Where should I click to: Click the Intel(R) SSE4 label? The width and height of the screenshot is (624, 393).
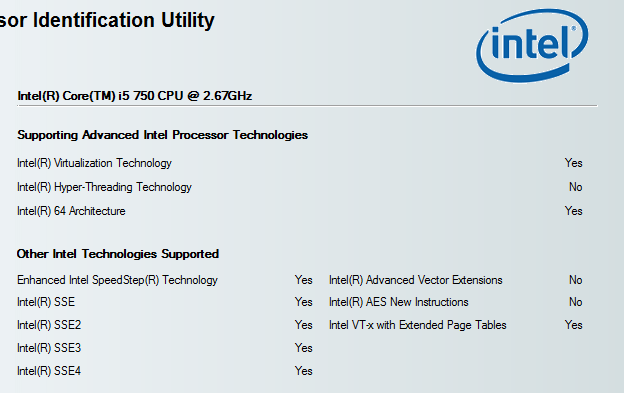click(x=49, y=371)
